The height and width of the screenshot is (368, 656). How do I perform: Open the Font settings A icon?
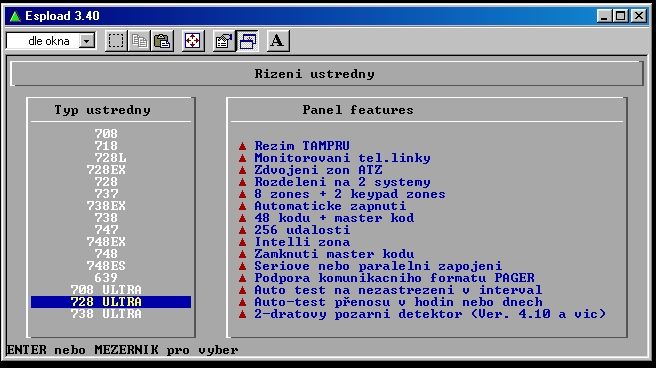tap(278, 41)
